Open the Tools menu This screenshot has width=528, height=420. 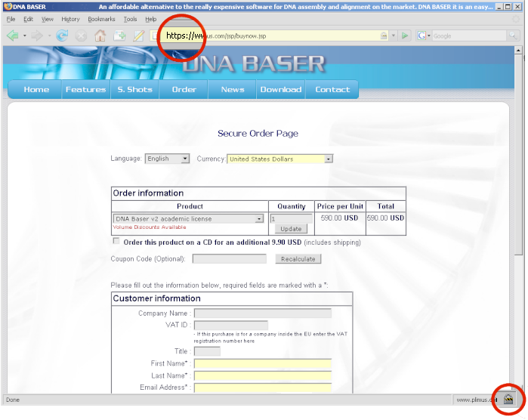[x=130, y=19]
